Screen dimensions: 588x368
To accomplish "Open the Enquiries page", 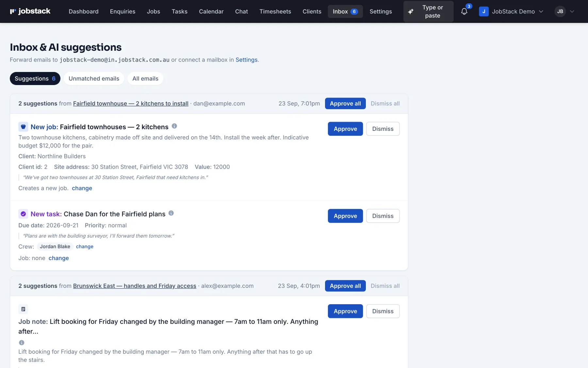I will [x=122, y=11].
